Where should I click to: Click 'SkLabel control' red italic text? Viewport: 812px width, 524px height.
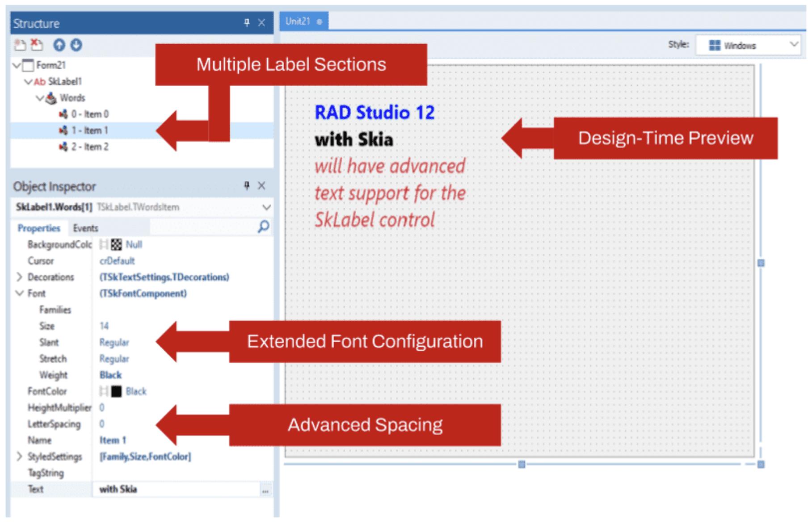click(374, 220)
